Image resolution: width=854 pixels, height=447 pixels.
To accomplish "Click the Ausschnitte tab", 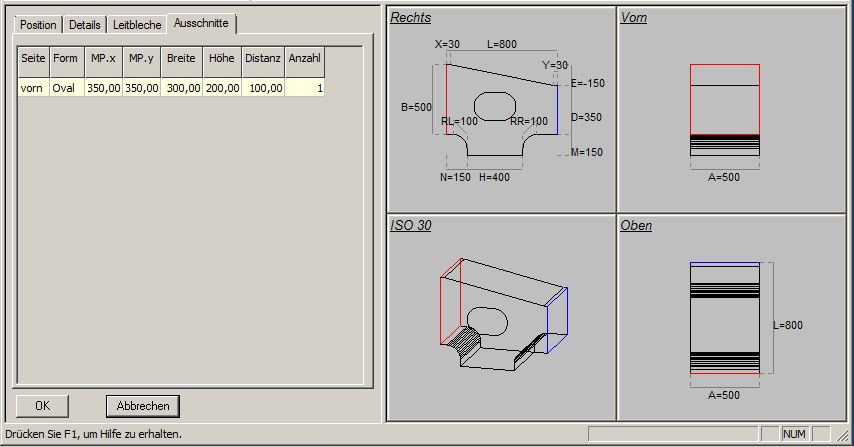I will [x=203, y=23].
